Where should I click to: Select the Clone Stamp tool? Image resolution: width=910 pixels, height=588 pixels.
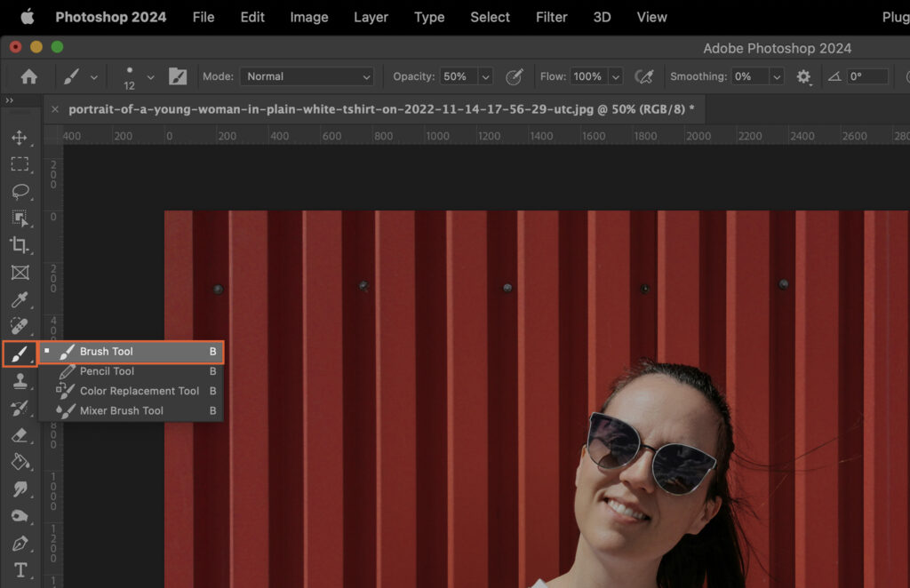(x=20, y=380)
